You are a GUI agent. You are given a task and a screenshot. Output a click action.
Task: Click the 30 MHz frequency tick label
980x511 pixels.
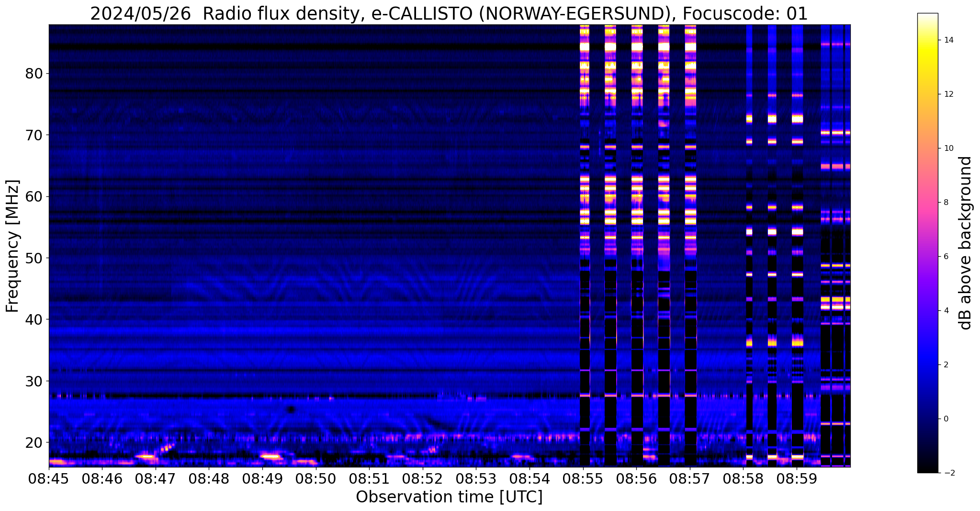pyautogui.click(x=34, y=381)
